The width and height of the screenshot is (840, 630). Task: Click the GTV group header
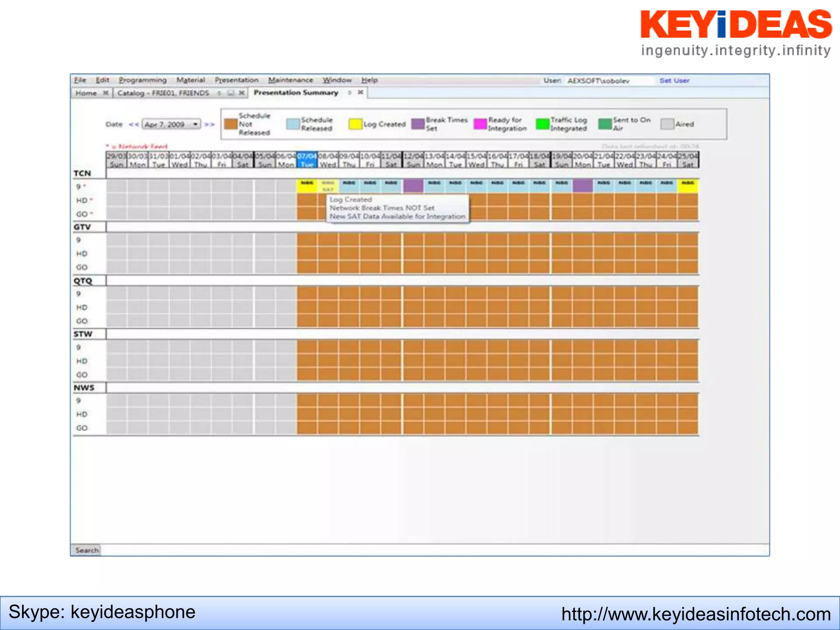(82, 227)
